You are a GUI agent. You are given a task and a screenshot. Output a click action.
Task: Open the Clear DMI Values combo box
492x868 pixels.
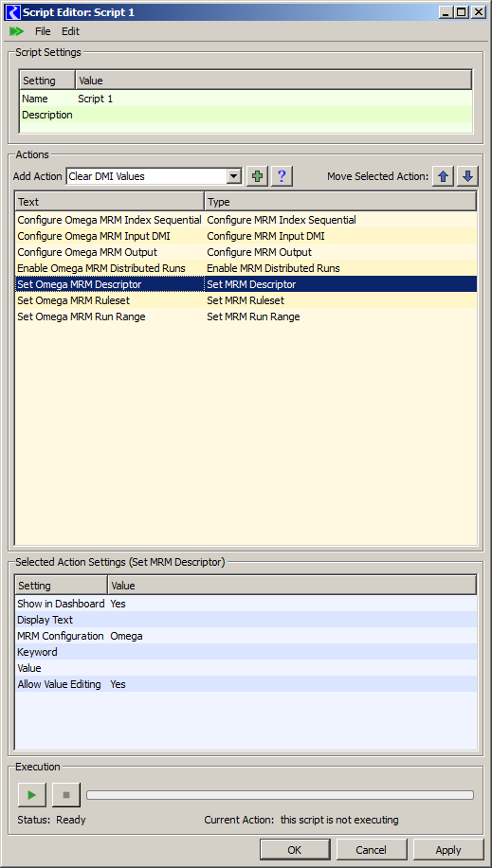pyautogui.click(x=154, y=176)
